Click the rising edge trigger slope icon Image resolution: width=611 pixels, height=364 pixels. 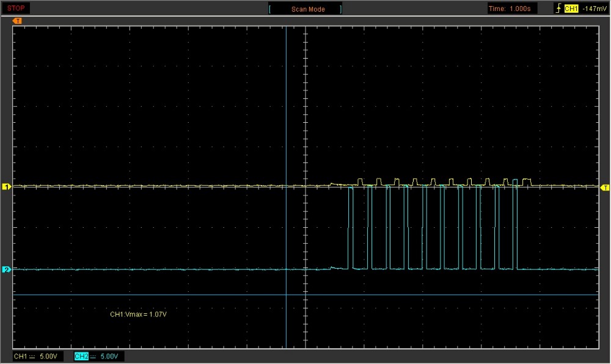[558, 9]
